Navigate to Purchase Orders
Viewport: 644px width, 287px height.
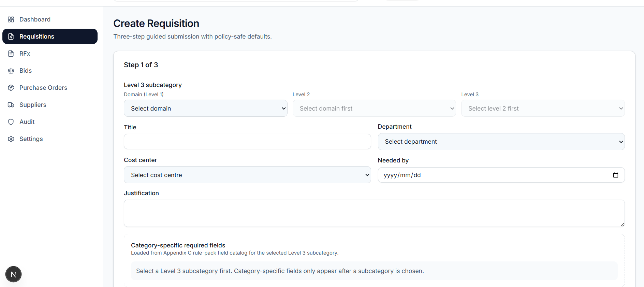coord(50,88)
